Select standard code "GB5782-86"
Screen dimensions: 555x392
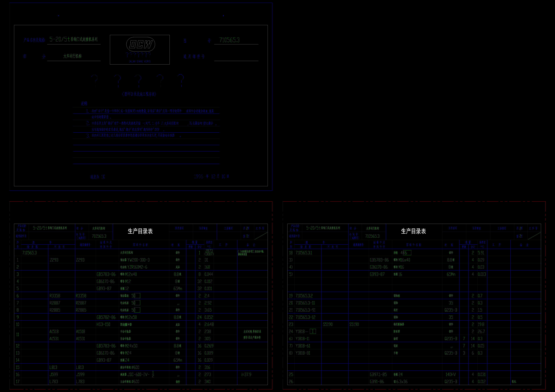click(106, 317)
